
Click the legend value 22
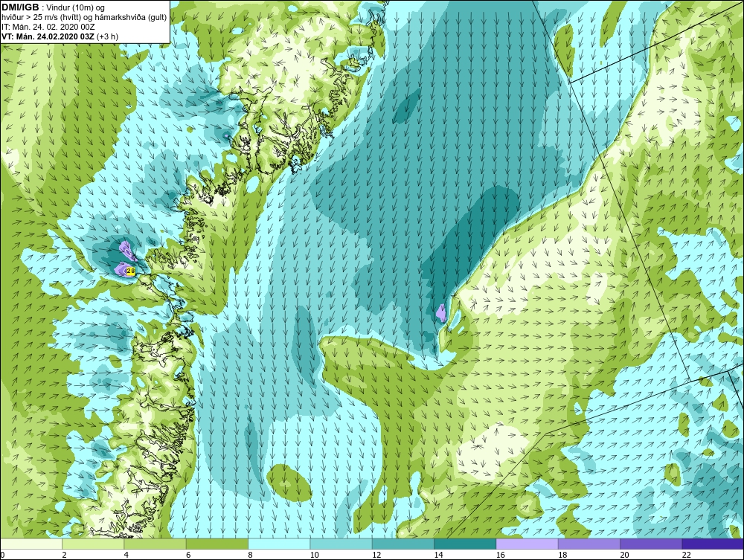pos(686,555)
